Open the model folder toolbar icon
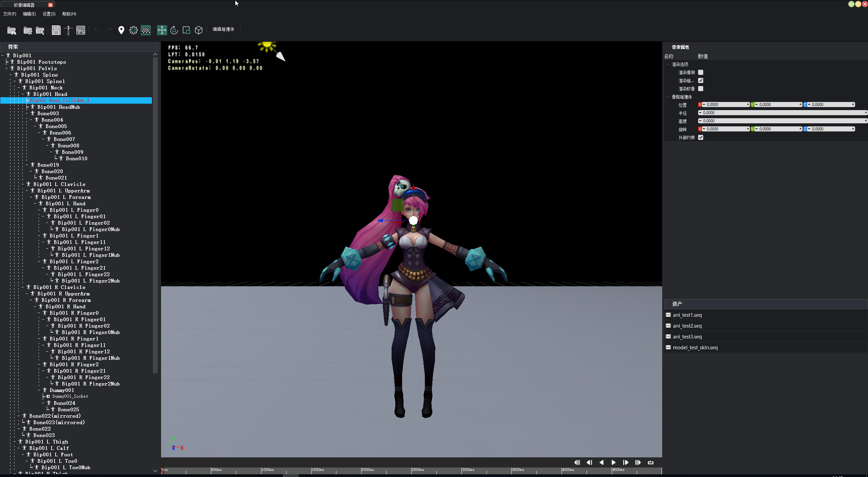Viewport: 868px width, 477px height. click(12, 30)
